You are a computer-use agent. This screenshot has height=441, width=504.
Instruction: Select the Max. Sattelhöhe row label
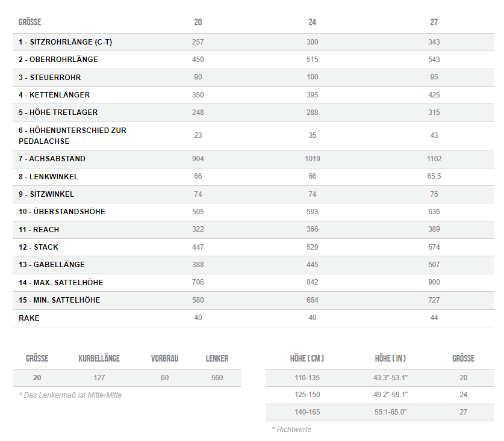click(x=61, y=283)
